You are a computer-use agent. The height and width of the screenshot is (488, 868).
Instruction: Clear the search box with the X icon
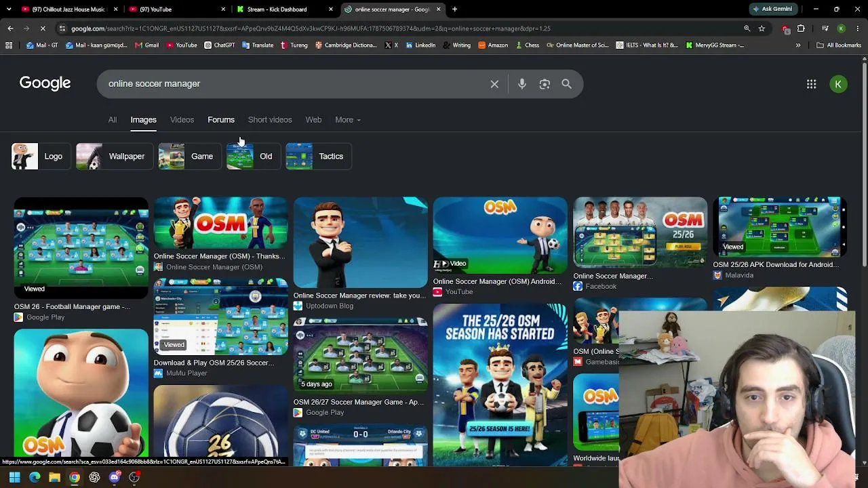(494, 84)
